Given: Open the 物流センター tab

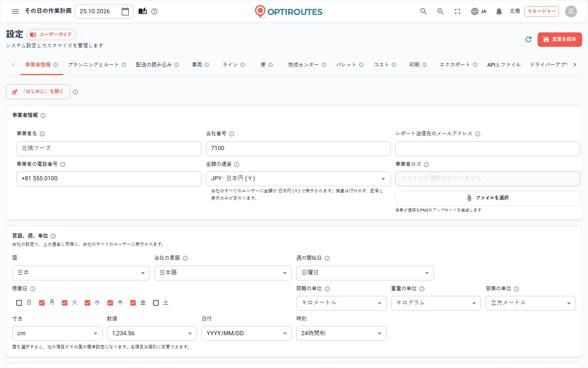Looking at the screenshot, I should [307, 65].
